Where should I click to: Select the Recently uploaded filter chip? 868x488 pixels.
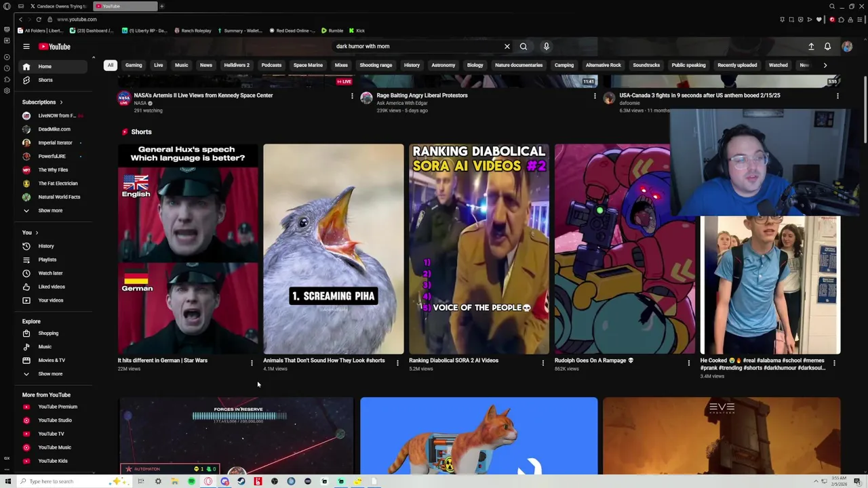[x=737, y=65]
